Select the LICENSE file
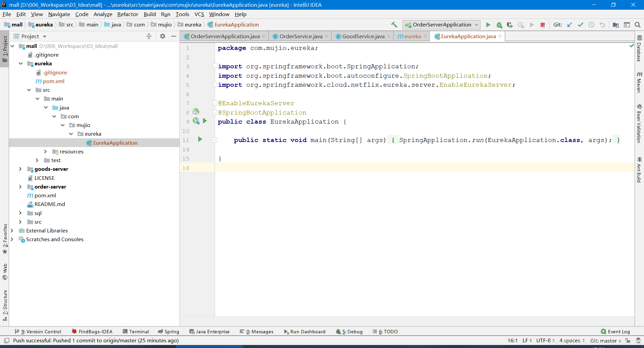The image size is (644, 348). (x=44, y=178)
